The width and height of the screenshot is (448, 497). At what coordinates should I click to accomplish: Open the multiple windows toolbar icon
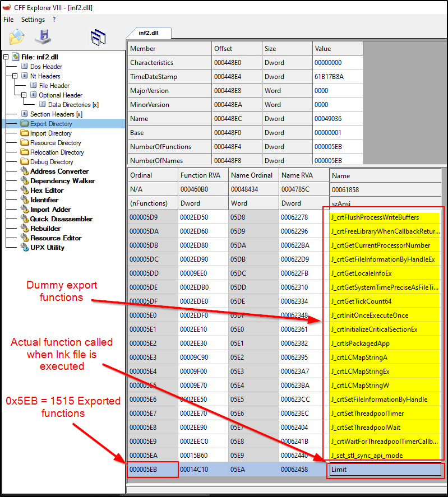pos(98,37)
